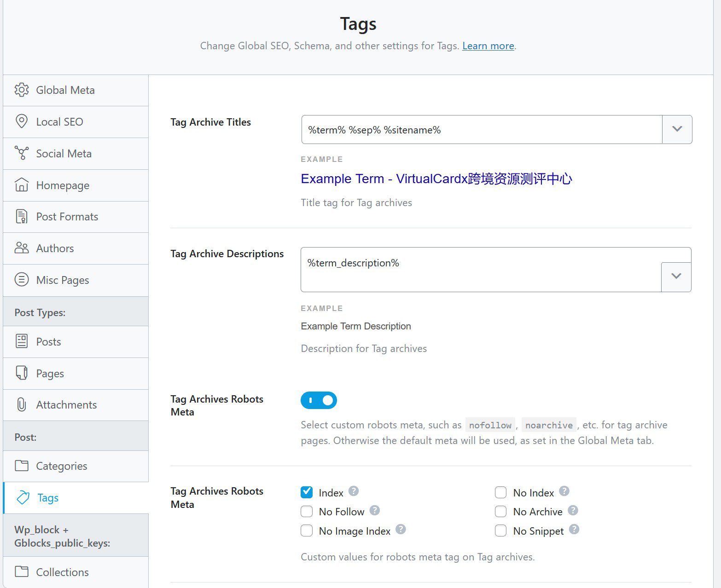Expand the Tag Archive Titles variable dropdown
The image size is (721, 588).
tap(677, 129)
